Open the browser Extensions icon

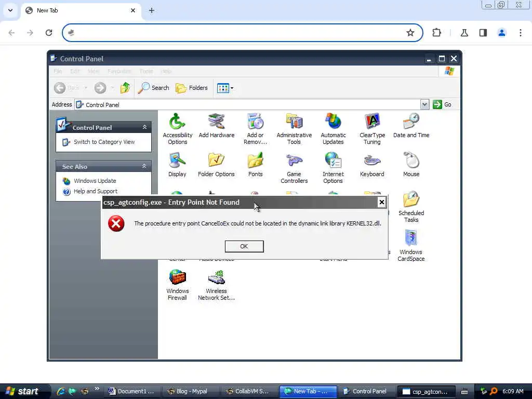tap(436, 33)
